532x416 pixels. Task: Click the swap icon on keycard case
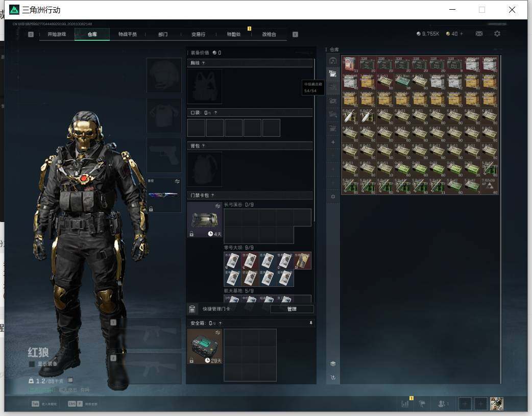click(217, 206)
